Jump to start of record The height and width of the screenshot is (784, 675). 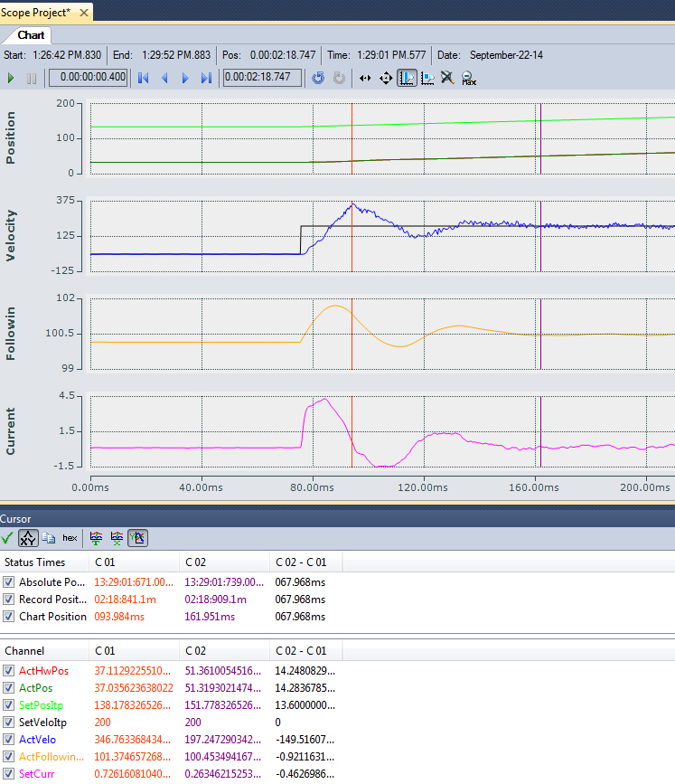point(144,78)
